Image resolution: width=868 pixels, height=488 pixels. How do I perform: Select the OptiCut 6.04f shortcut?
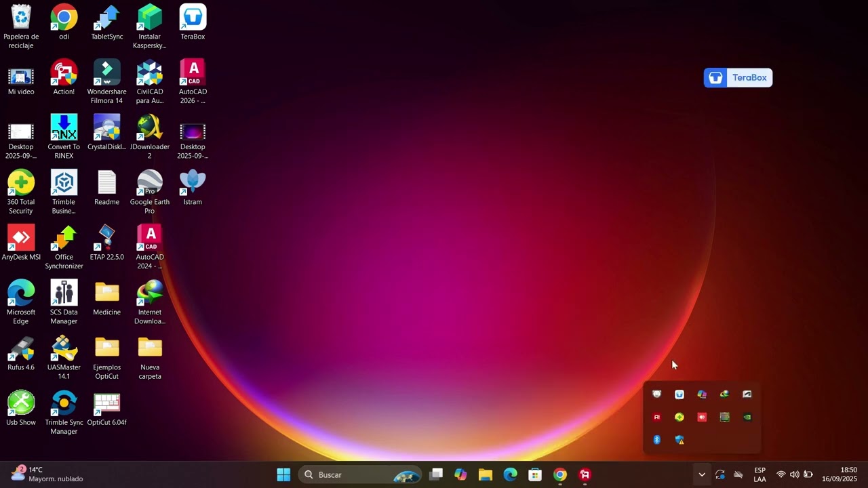pyautogui.click(x=106, y=408)
